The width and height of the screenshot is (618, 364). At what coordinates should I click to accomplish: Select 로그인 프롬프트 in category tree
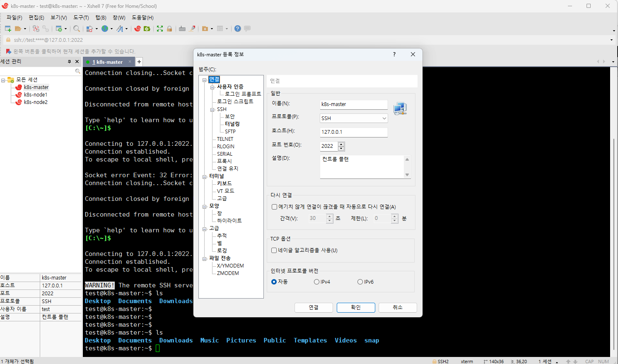[x=243, y=94]
